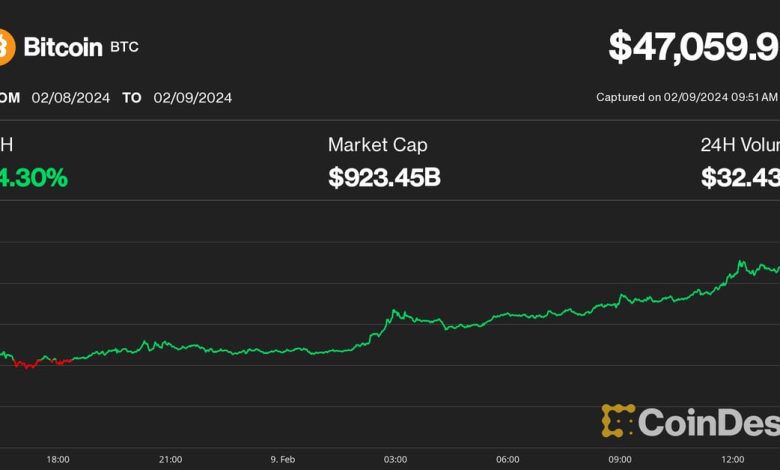
Task: Click the 03:00 time axis label
Action: 395,459
